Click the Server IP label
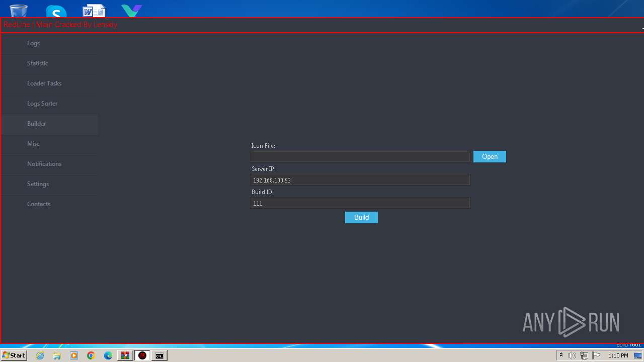The height and width of the screenshot is (362, 644). coord(264,169)
